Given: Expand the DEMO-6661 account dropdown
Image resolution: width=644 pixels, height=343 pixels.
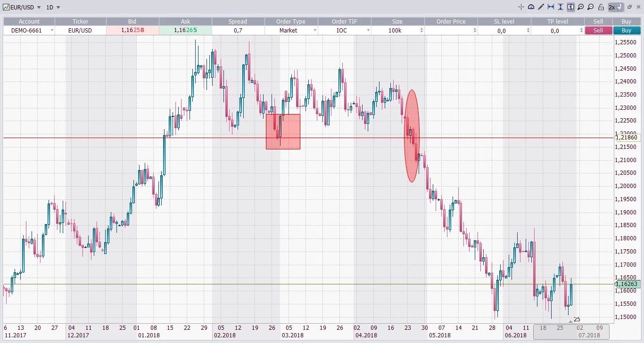Looking at the screenshot, I should 51,30.
